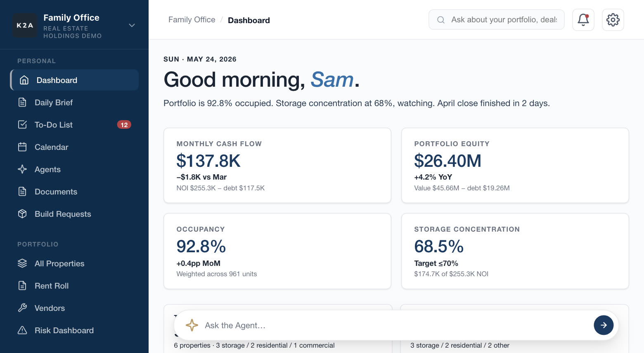Open the Rent Roll page
The height and width of the screenshot is (353, 644).
74,286
